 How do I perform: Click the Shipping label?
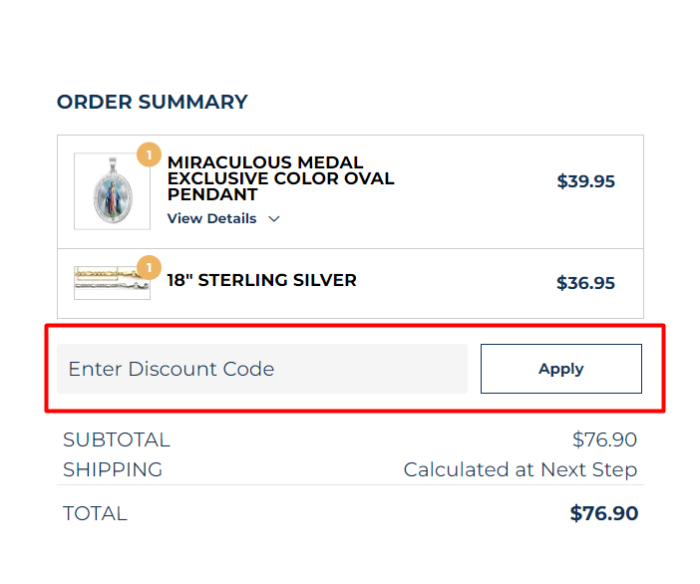coord(112,469)
